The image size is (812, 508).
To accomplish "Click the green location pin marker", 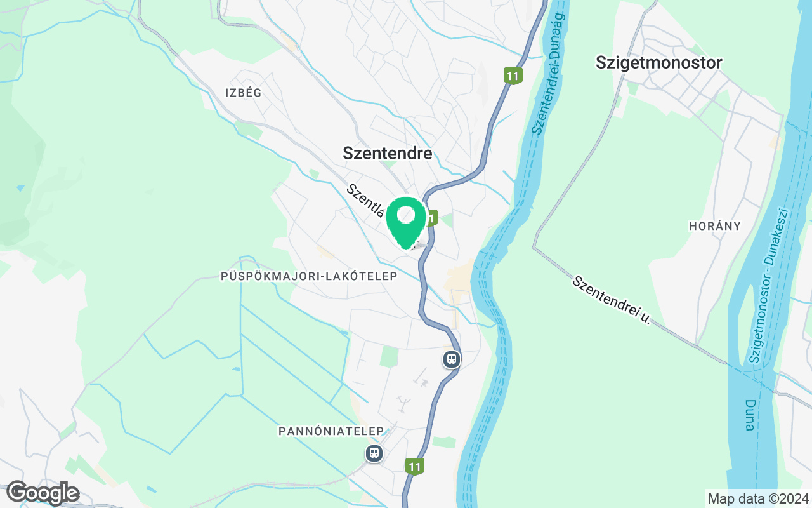I will [x=406, y=222].
